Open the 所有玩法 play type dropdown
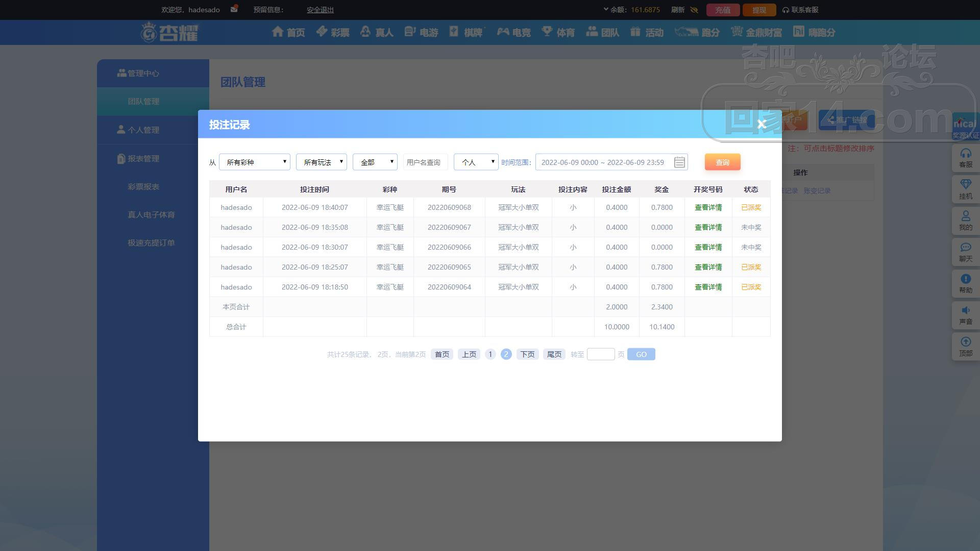Image resolution: width=980 pixels, height=551 pixels. 322,162
